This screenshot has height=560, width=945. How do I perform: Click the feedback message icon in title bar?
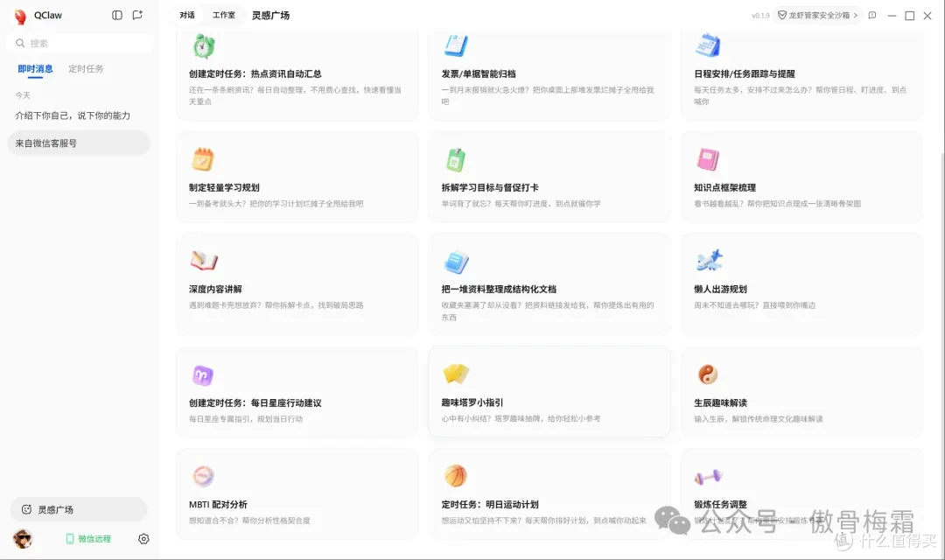(872, 15)
